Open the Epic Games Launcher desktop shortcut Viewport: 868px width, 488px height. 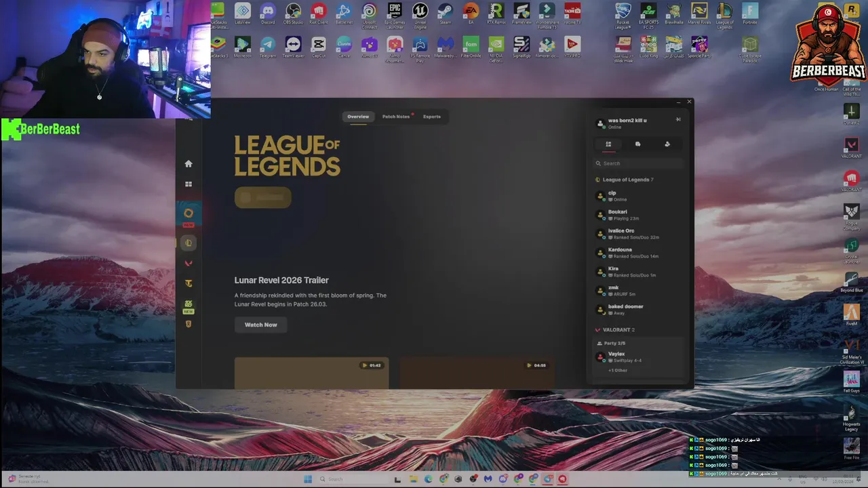coord(395,16)
